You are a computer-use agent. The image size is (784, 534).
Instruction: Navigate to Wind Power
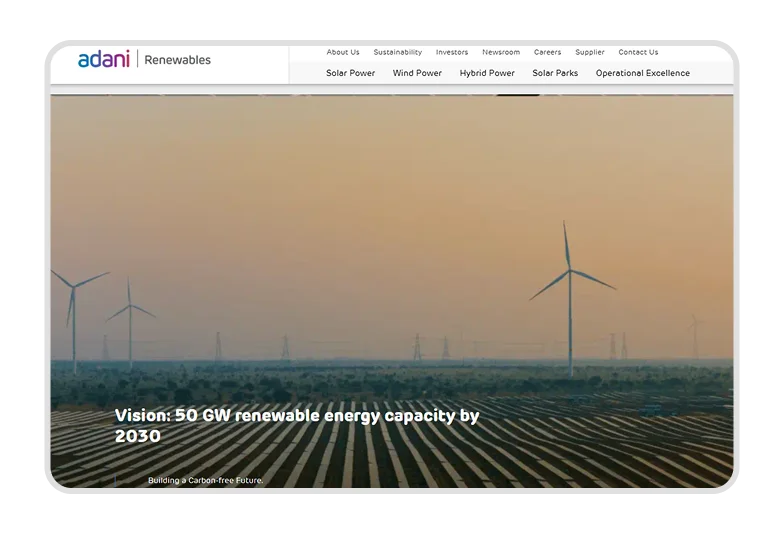point(417,73)
